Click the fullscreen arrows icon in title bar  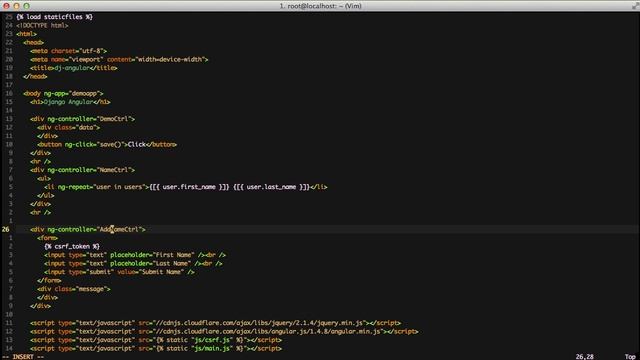pos(635,5)
